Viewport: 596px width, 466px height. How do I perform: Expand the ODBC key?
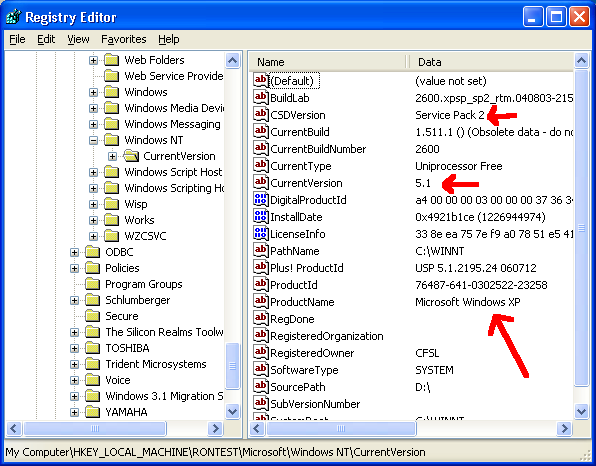click(x=74, y=252)
